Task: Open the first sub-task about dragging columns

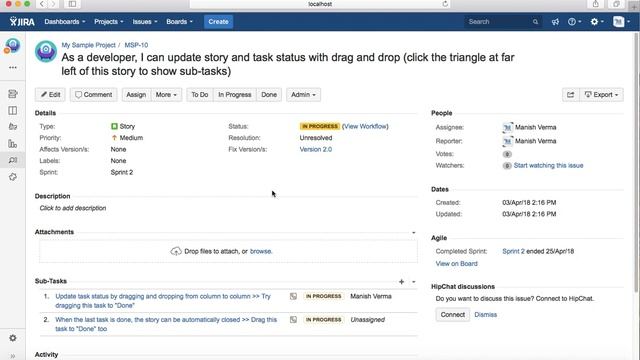Action: (163, 301)
